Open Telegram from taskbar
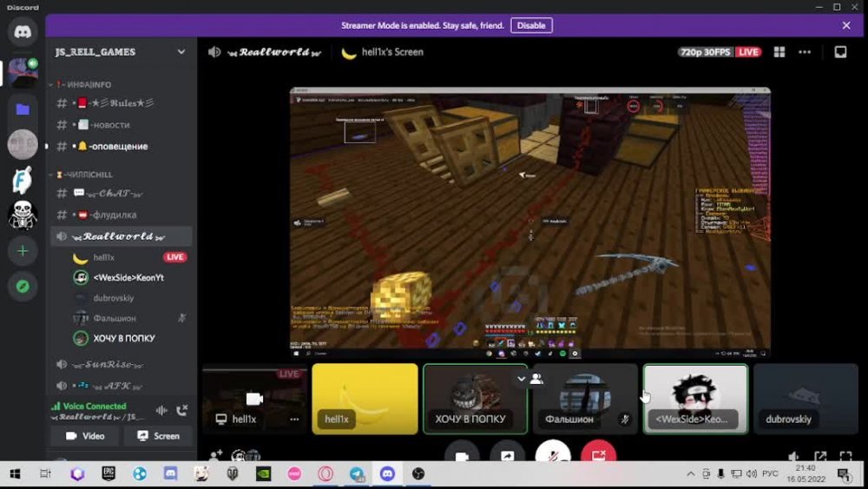Screen dimensions: 868x489 tap(357, 474)
